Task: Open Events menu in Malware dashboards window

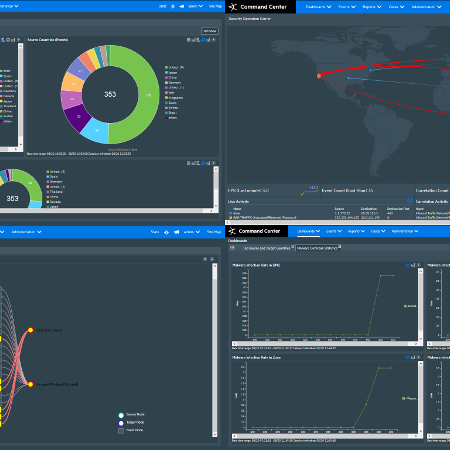Action: 334,231
